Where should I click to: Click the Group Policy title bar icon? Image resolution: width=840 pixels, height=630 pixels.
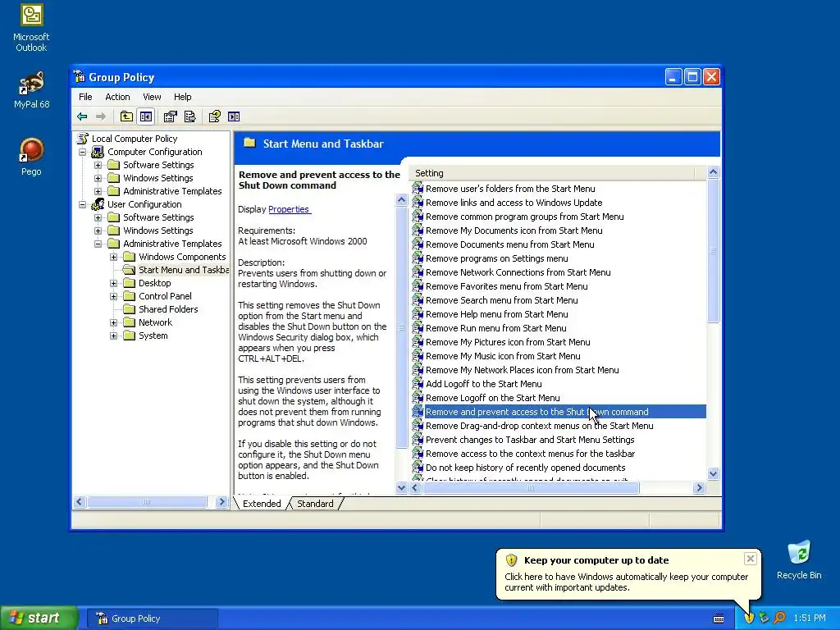[80, 76]
